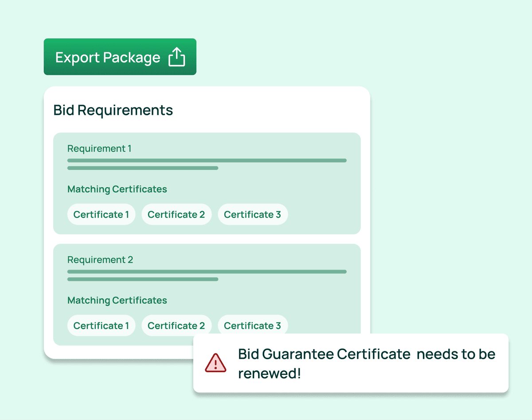Click the long description bar in Requirement 1

tap(207, 161)
